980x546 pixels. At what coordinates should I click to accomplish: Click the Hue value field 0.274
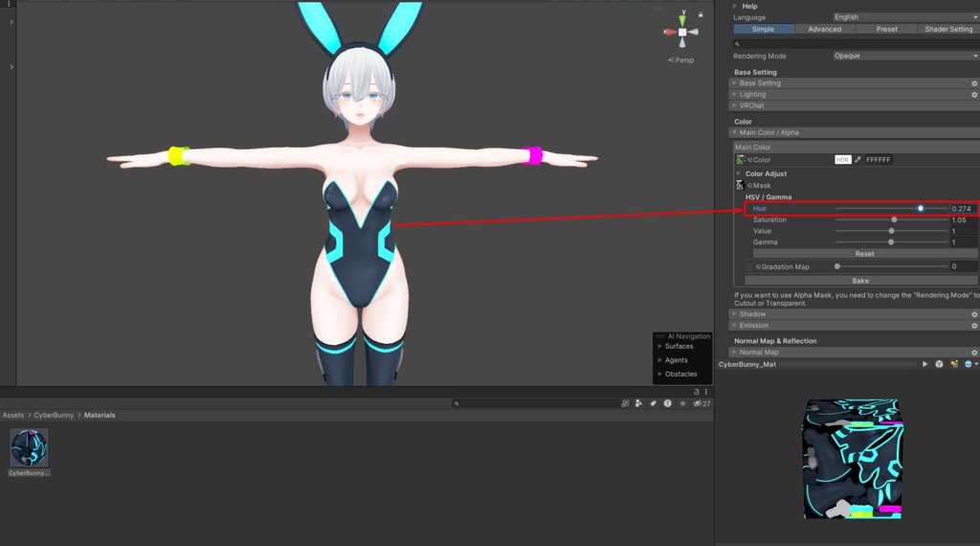[x=963, y=208]
